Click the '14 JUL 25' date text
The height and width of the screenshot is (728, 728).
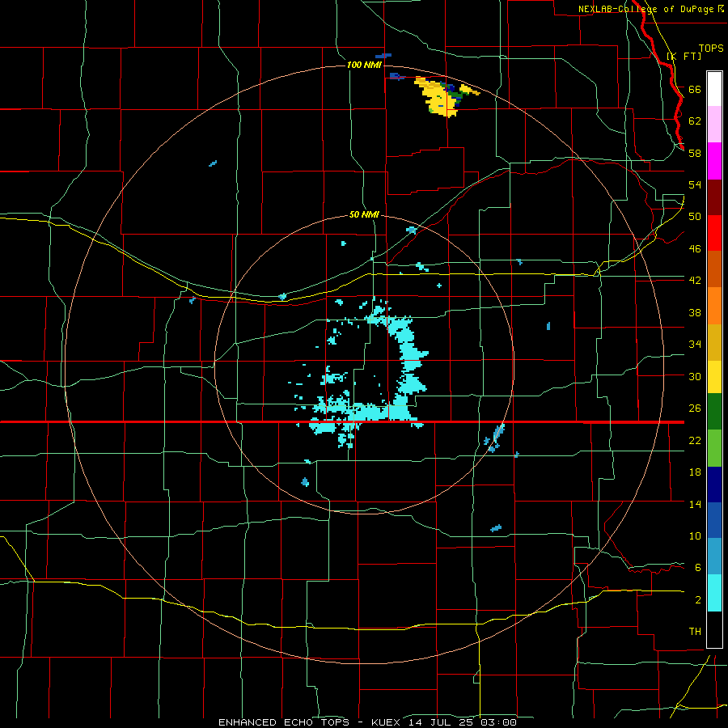pos(442,722)
